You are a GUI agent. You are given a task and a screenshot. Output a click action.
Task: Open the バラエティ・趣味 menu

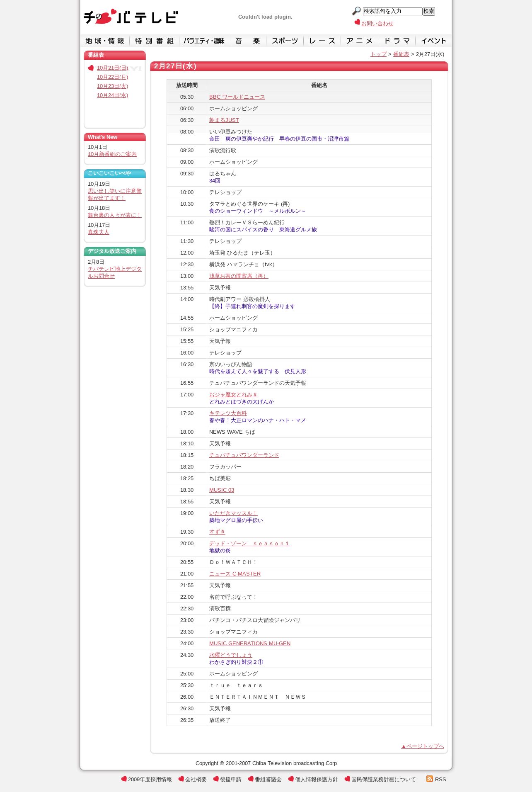pos(204,41)
